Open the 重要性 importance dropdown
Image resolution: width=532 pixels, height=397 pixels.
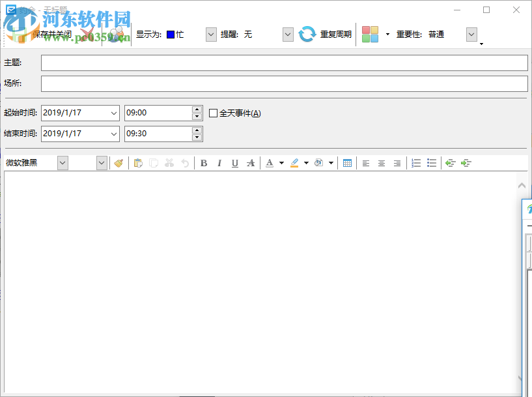[471, 34]
